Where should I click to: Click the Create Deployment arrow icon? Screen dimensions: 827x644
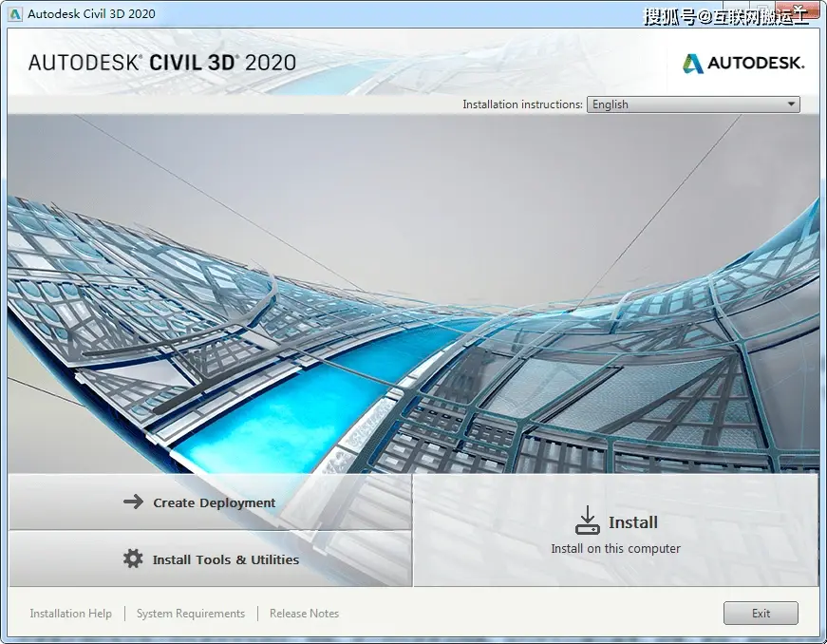(134, 502)
